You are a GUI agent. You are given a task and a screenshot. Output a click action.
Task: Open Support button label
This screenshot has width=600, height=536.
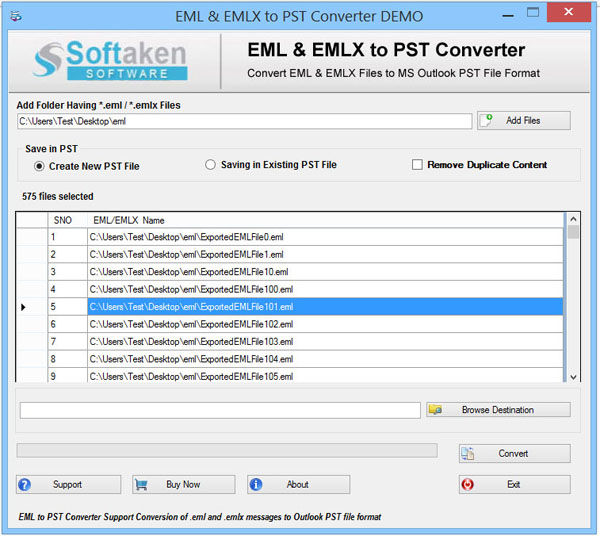(x=67, y=484)
